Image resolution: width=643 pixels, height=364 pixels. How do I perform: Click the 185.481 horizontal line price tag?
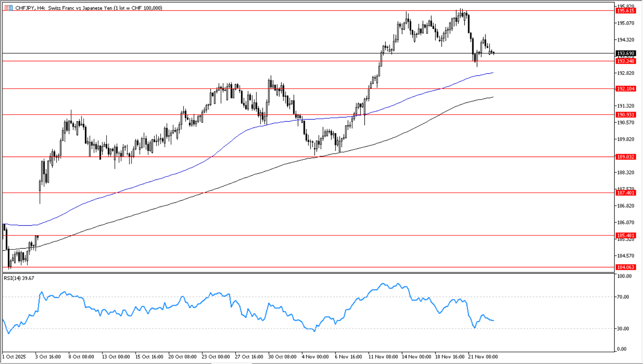626,235
